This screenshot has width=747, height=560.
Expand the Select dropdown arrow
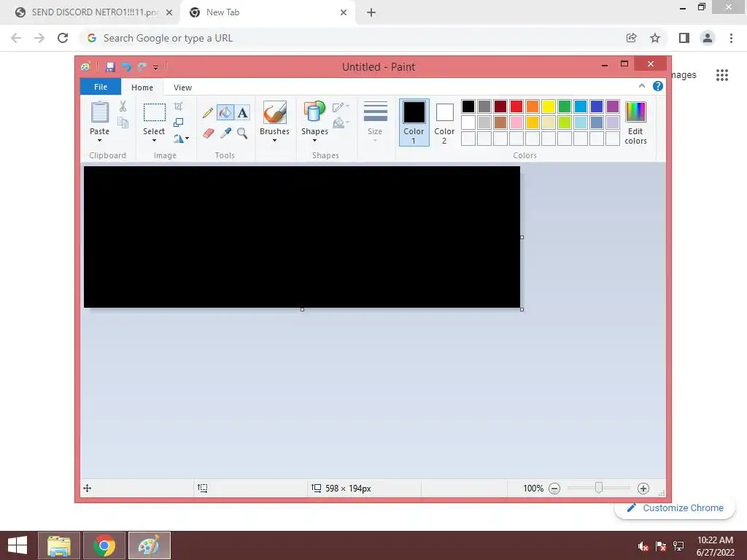154,141
